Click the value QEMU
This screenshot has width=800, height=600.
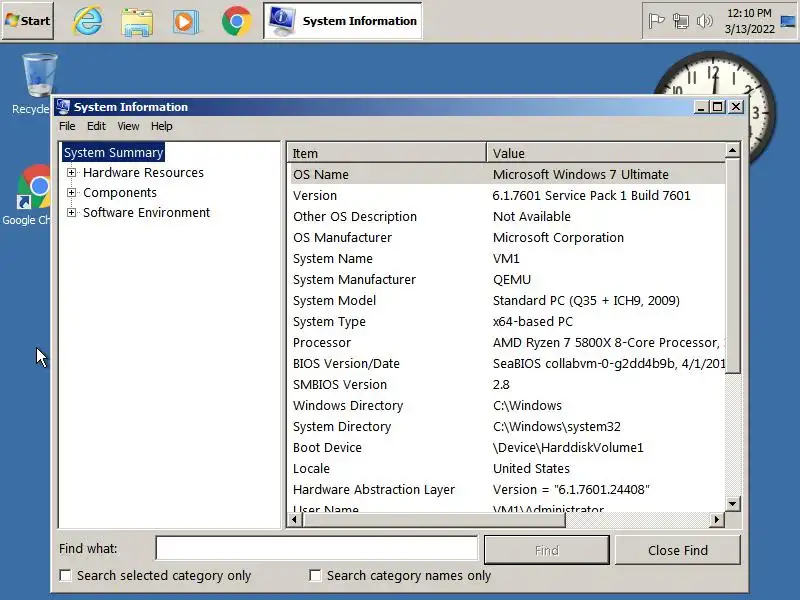pos(512,280)
